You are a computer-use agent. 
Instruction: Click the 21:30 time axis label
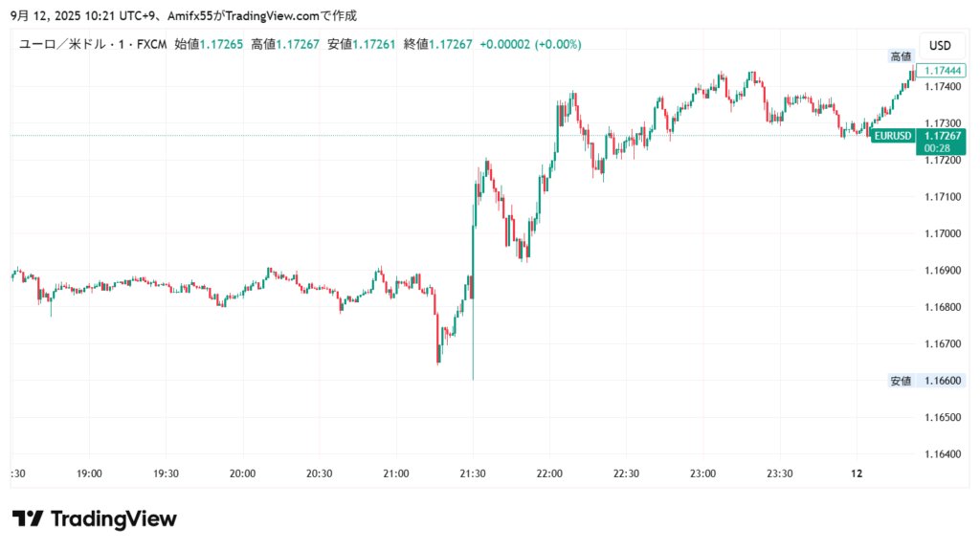pos(473,473)
